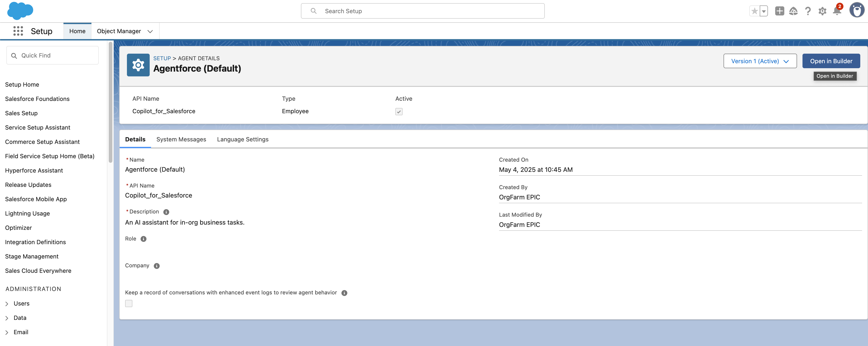Viewport: 868px width, 346px height.
Task: Open the Object Manager dropdown chevron
Action: [x=150, y=31]
